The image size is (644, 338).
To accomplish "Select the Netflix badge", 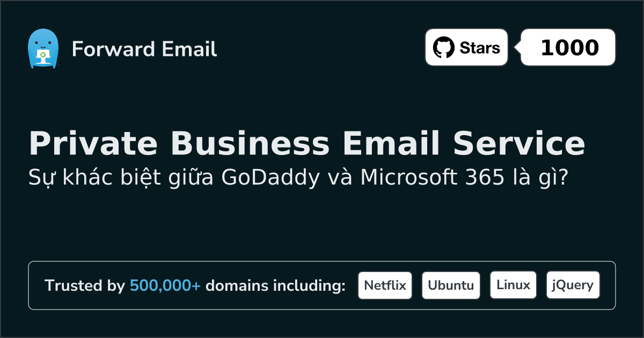I will click(385, 285).
